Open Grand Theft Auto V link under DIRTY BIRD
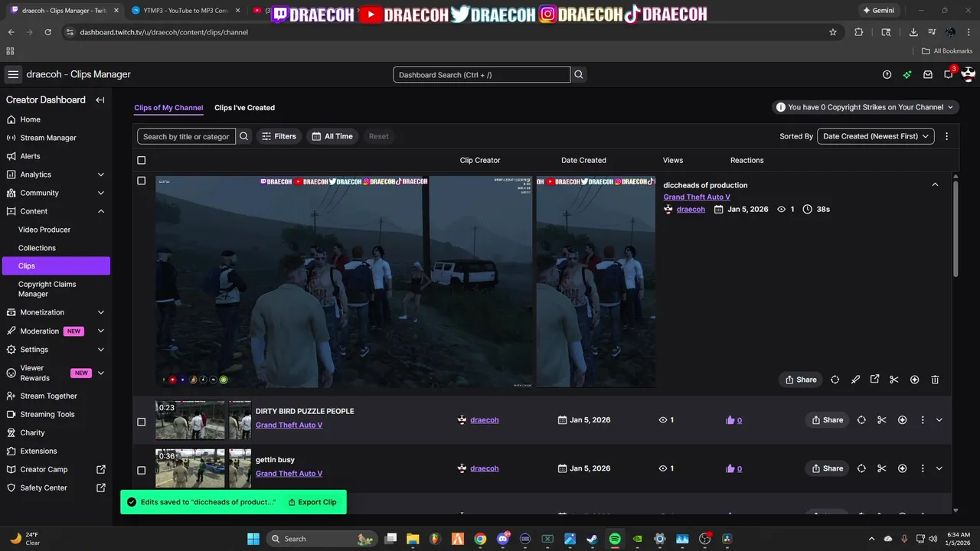 (x=289, y=425)
